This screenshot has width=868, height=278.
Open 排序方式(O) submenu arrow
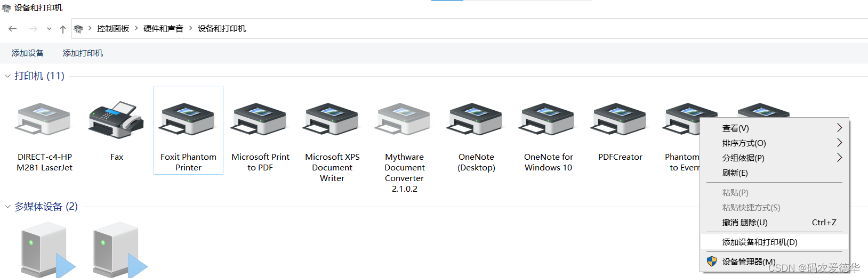point(839,143)
